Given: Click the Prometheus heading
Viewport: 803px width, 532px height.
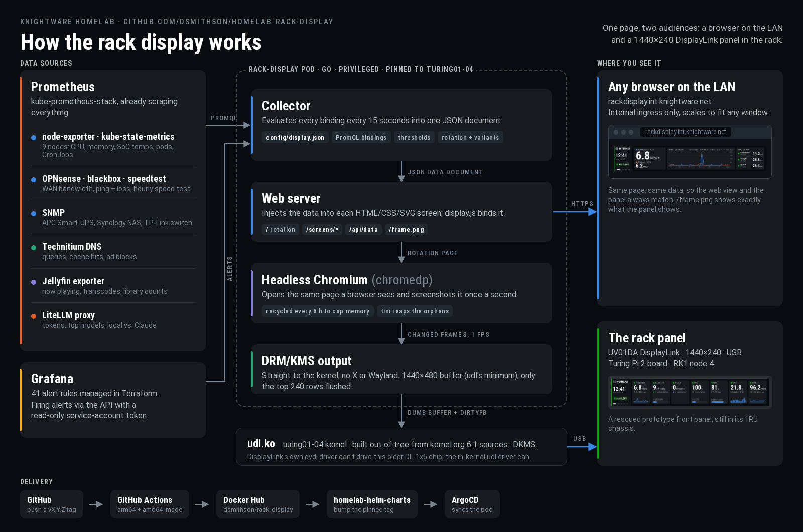Looking at the screenshot, I should [63, 87].
